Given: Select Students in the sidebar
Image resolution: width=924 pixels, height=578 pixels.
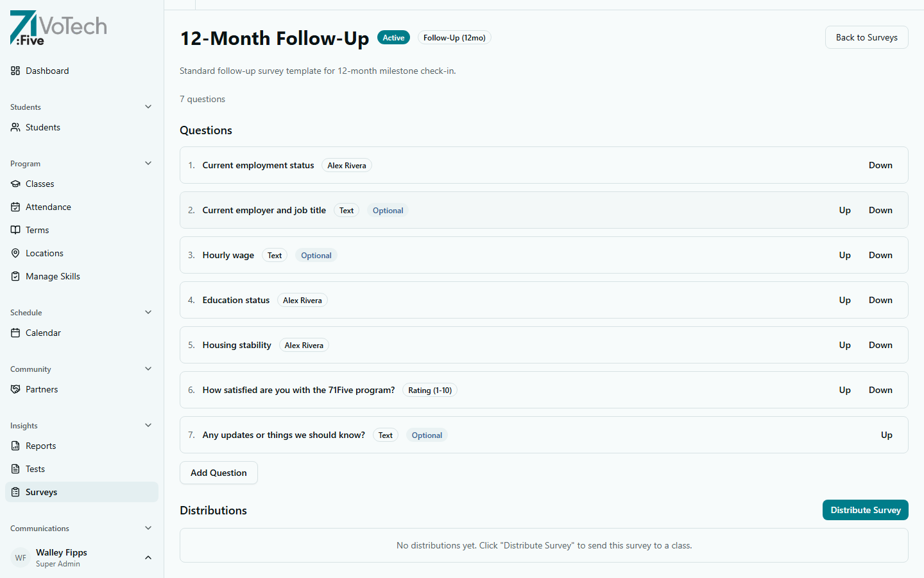Looking at the screenshot, I should 42,127.
